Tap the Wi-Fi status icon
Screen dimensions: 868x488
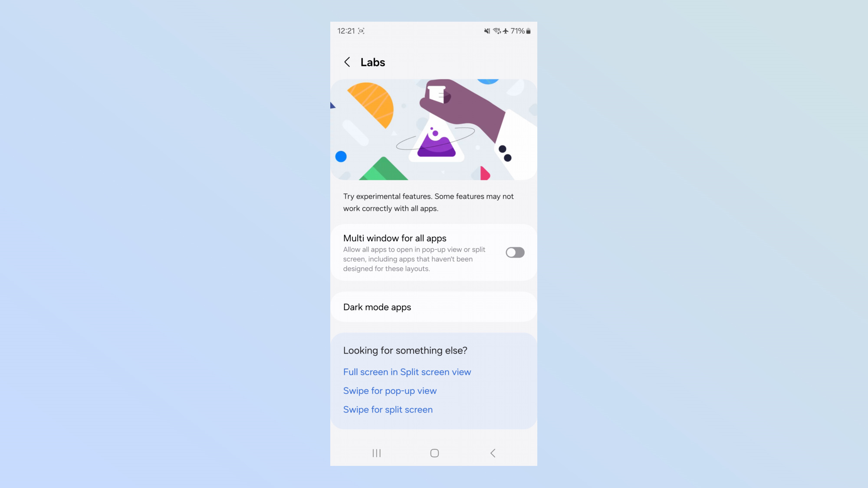click(496, 30)
